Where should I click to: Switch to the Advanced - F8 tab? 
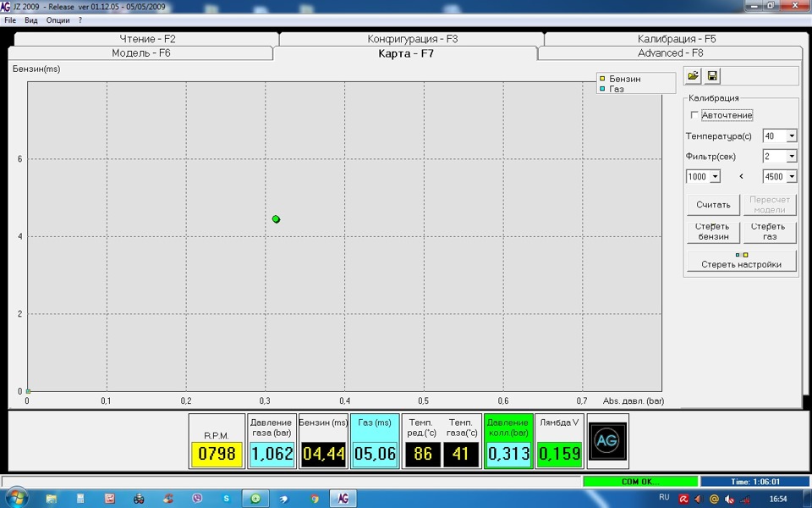[x=670, y=52]
